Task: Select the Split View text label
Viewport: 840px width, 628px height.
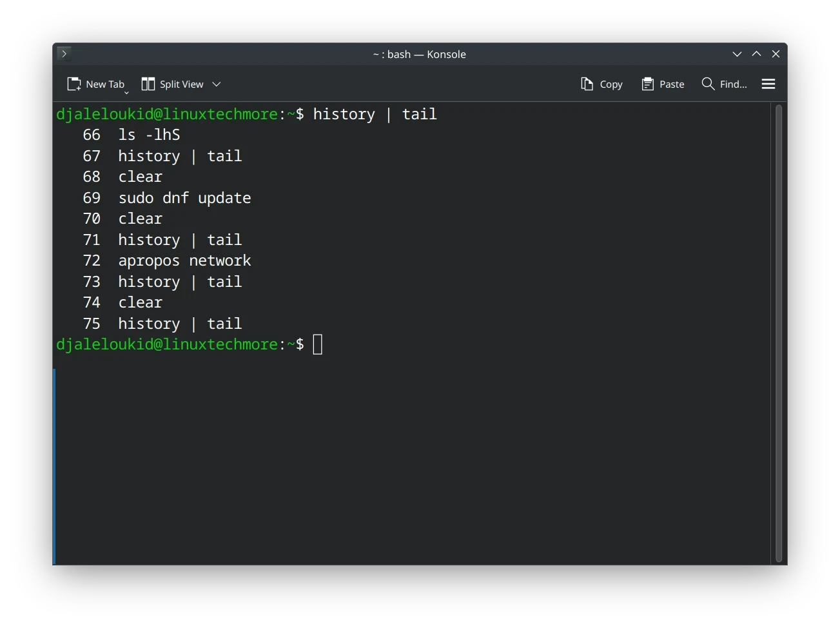Action: click(x=181, y=84)
